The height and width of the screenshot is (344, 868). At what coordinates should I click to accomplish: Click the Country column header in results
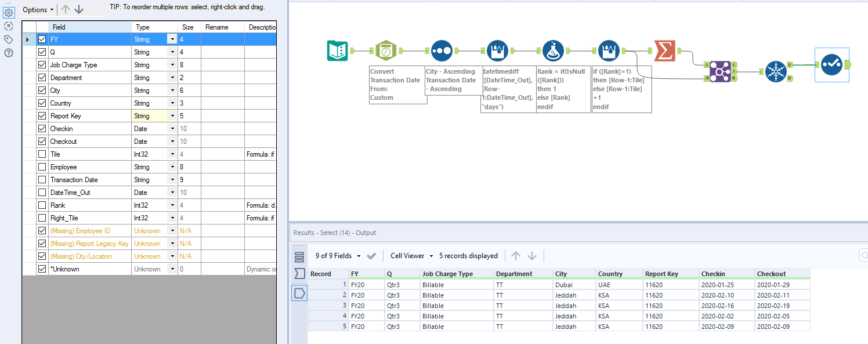pyautogui.click(x=610, y=274)
